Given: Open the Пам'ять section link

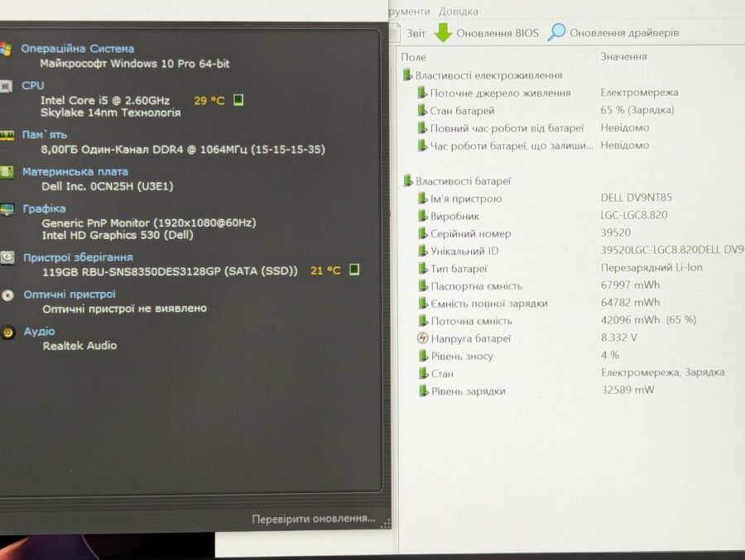Looking at the screenshot, I should click(x=44, y=135).
